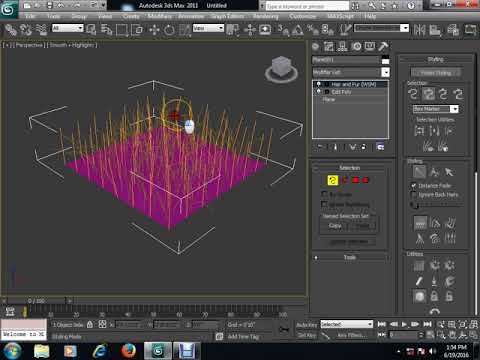Click Configure Modifier Sets icon below stack
The height and width of the screenshot is (360, 480).
point(380,147)
